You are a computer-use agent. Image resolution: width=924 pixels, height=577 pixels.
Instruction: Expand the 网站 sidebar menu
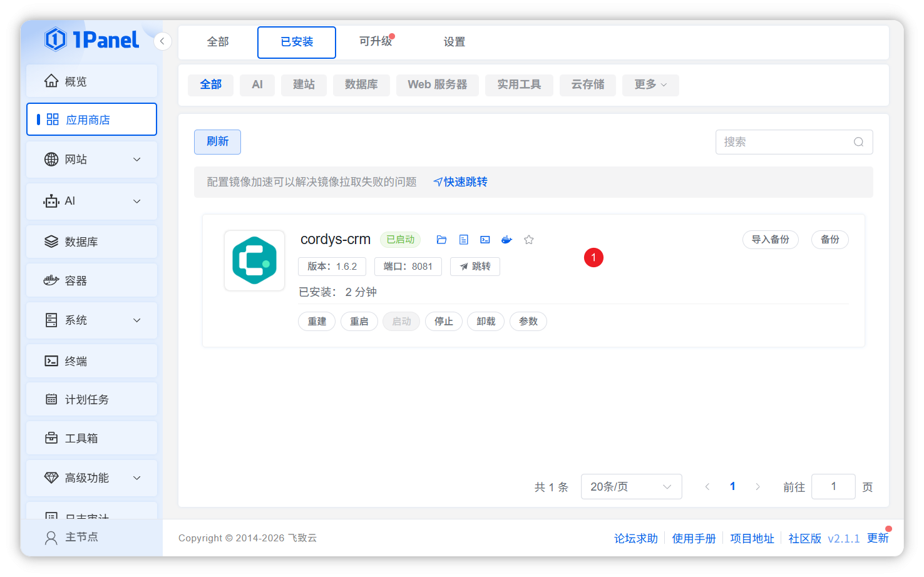[x=91, y=160]
